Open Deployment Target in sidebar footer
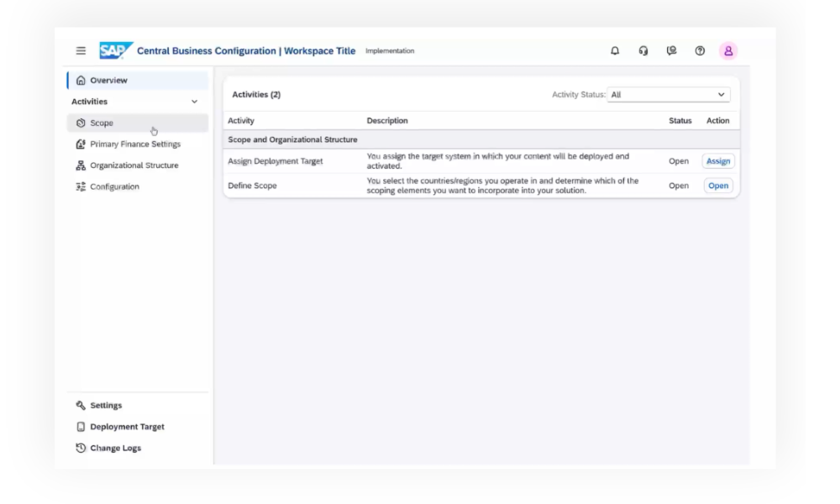The width and height of the screenshot is (840, 504). tap(127, 427)
